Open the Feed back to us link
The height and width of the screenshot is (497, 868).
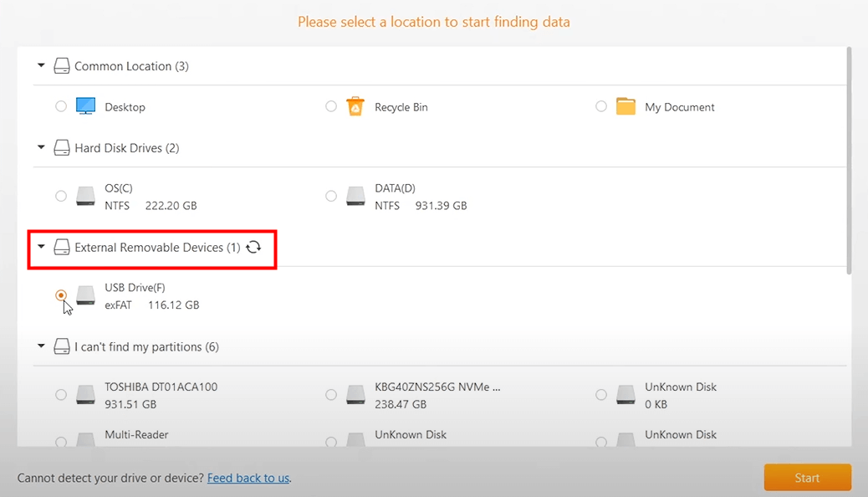pos(248,478)
